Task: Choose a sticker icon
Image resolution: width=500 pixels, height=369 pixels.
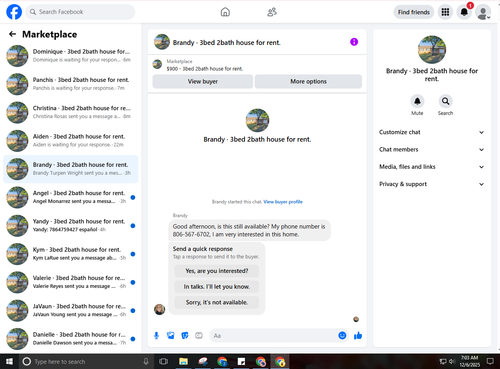Action: click(x=185, y=335)
